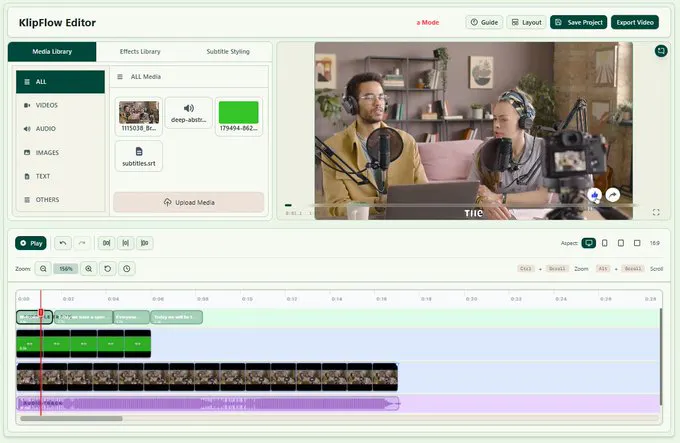Image resolution: width=680 pixels, height=443 pixels.
Task: Click the green round icon beside the preview
Action: [661, 51]
